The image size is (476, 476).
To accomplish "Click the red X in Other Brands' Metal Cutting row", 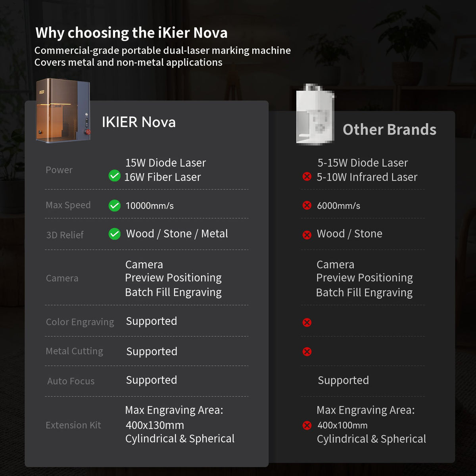I will (x=307, y=351).
